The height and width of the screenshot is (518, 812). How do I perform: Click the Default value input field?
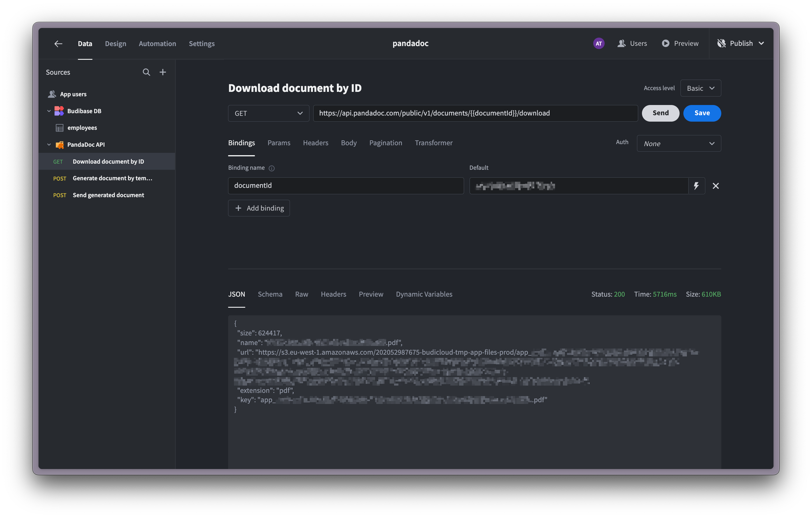point(579,186)
